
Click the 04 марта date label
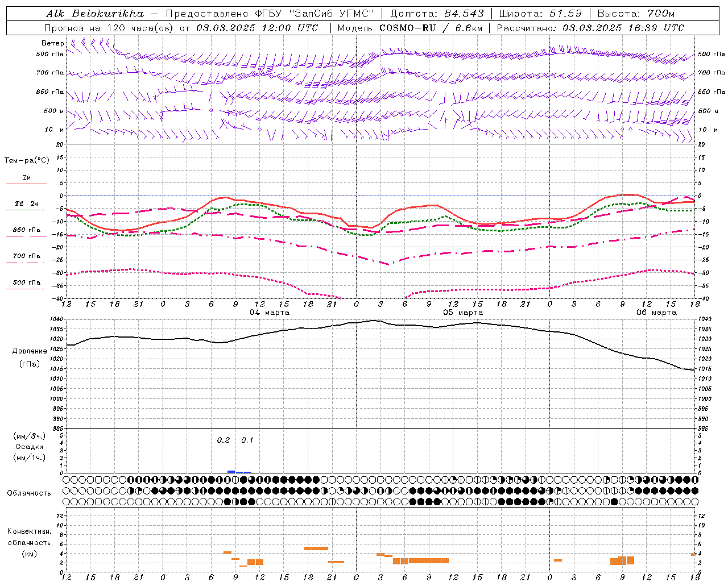coord(270,313)
